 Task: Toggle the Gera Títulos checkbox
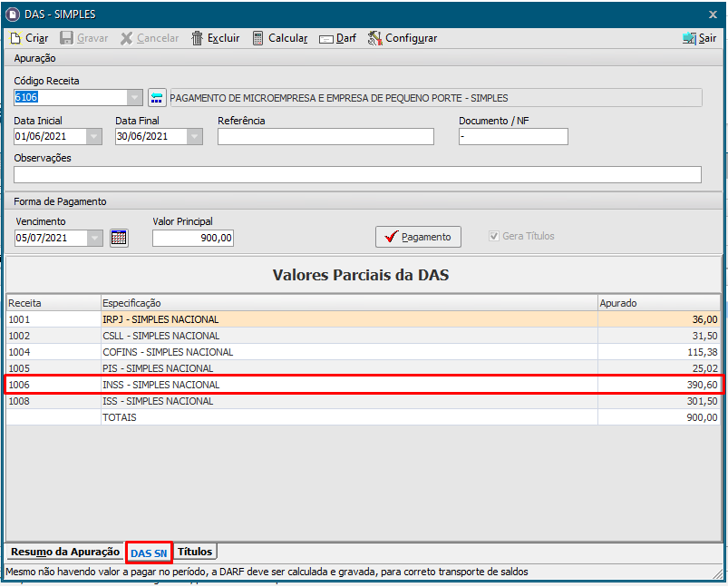point(494,236)
